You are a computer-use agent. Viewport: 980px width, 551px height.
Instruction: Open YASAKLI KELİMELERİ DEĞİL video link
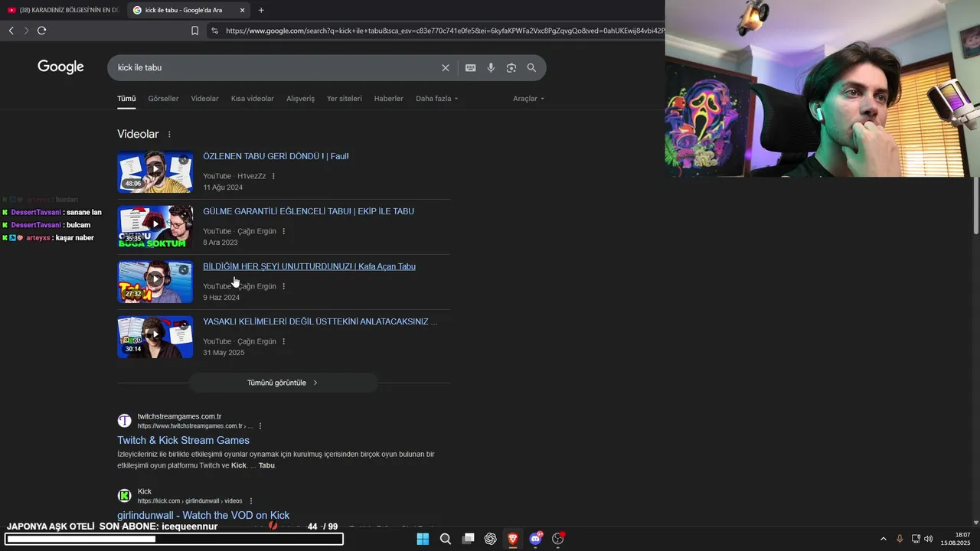click(320, 321)
